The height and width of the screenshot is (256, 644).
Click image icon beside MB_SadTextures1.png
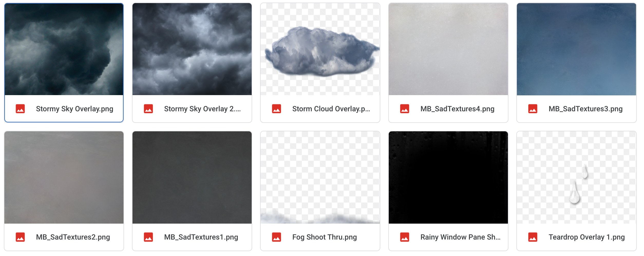[x=148, y=237]
